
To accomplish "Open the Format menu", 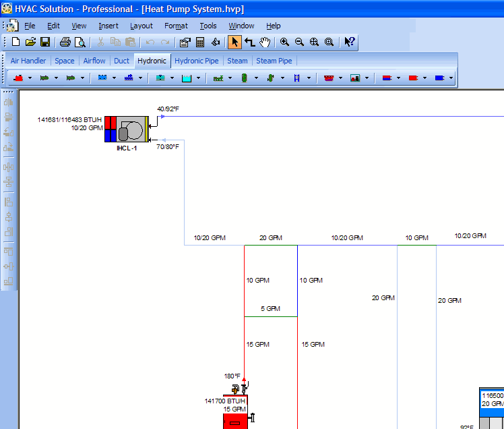I will (176, 26).
